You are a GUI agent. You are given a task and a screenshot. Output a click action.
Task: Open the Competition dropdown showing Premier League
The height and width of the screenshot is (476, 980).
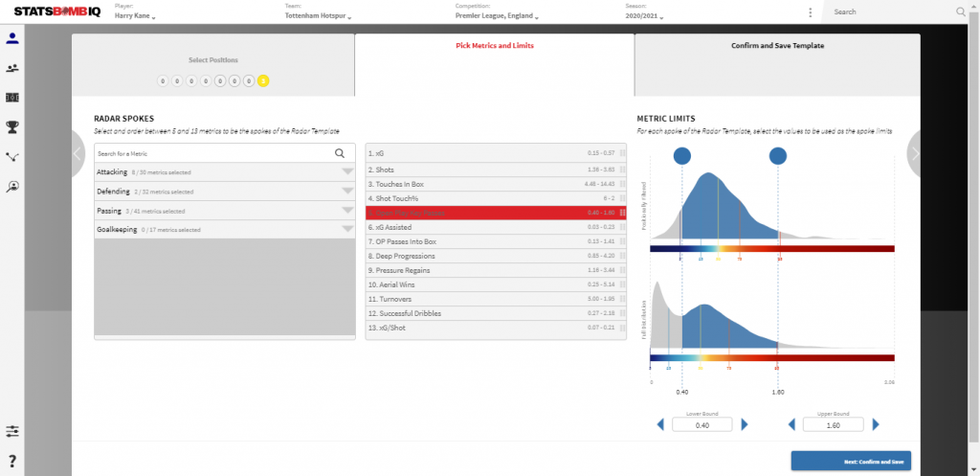pos(497,17)
